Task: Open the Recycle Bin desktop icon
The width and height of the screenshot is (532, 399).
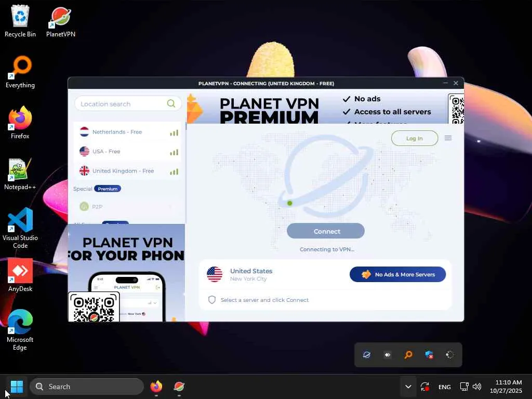Action: pos(20,21)
